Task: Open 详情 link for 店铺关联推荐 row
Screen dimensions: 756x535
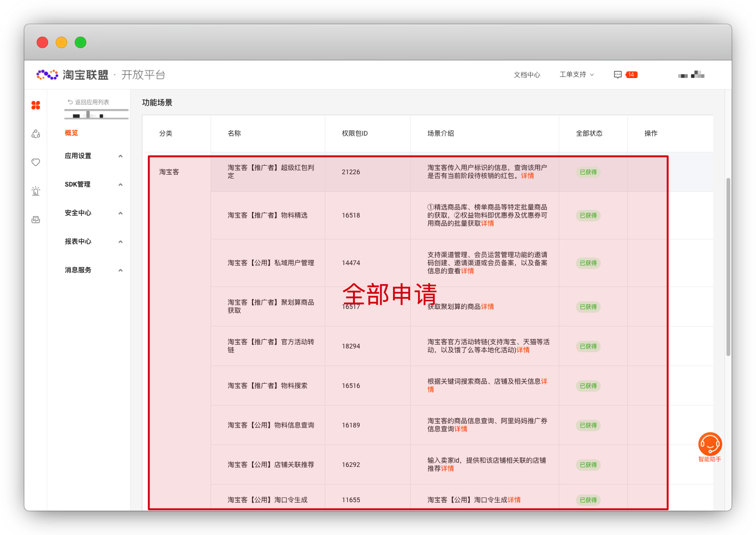Action: [447, 468]
